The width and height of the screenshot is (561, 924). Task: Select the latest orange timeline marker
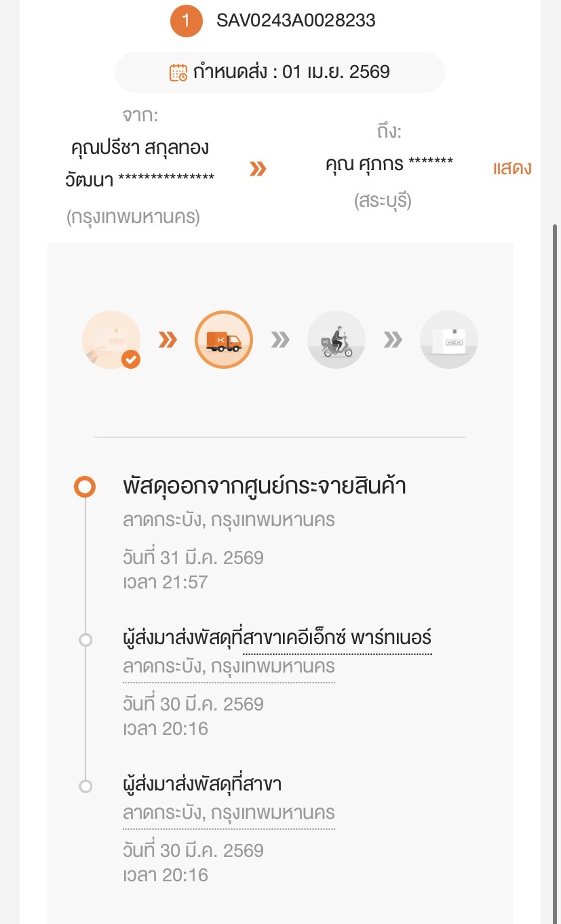click(x=85, y=487)
